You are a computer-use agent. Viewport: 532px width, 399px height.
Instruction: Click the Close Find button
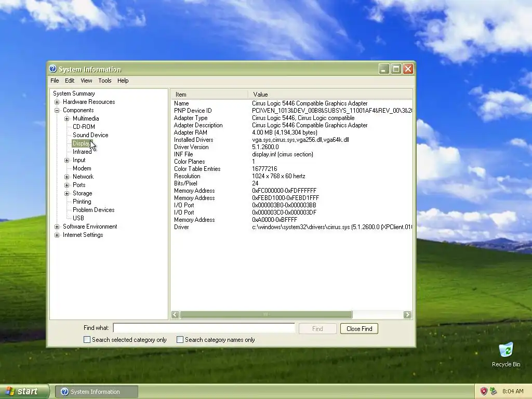click(360, 328)
